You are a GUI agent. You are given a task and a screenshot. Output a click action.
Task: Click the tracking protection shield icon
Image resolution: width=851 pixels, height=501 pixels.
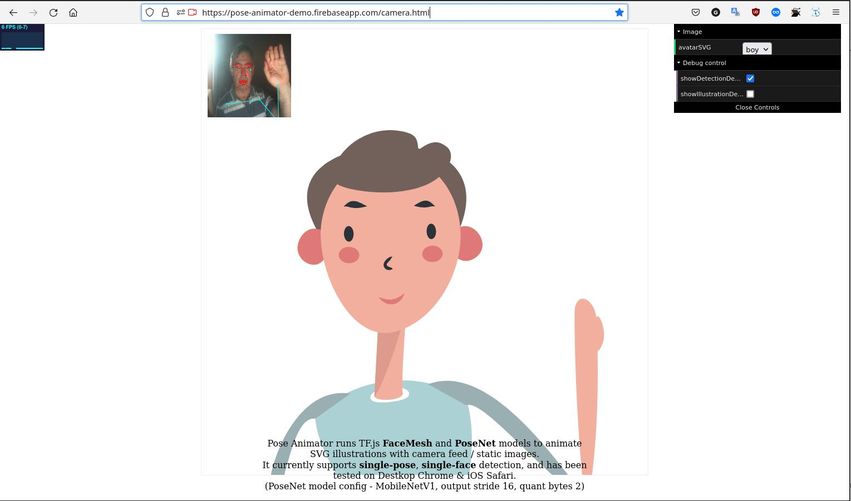pyautogui.click(x=150, y=12)
